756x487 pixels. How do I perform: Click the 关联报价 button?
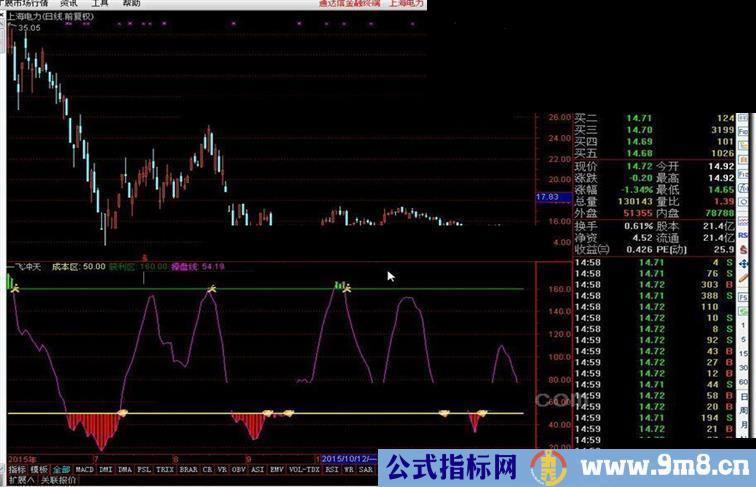coord(59,480)
